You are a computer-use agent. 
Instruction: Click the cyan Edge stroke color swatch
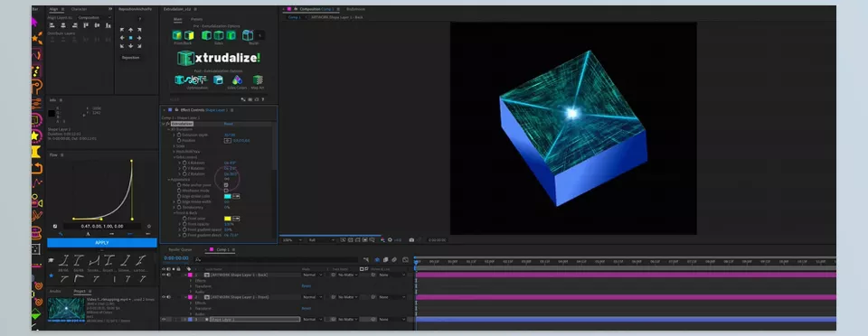[228, 196]
